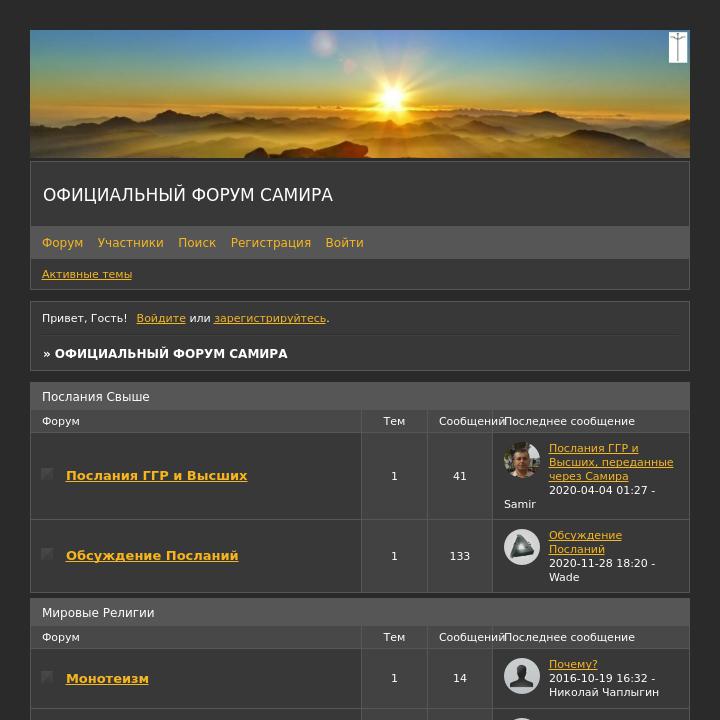This screenshot has width=720, height=720.
Task: Click status icon beside Послания ГГР и Высших
Action: point(47,473)
